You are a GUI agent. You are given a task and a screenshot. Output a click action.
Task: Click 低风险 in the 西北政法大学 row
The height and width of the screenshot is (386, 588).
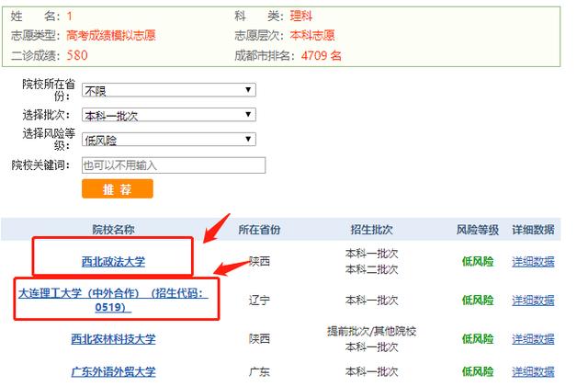pyautogui.click(x=478, y=261)
